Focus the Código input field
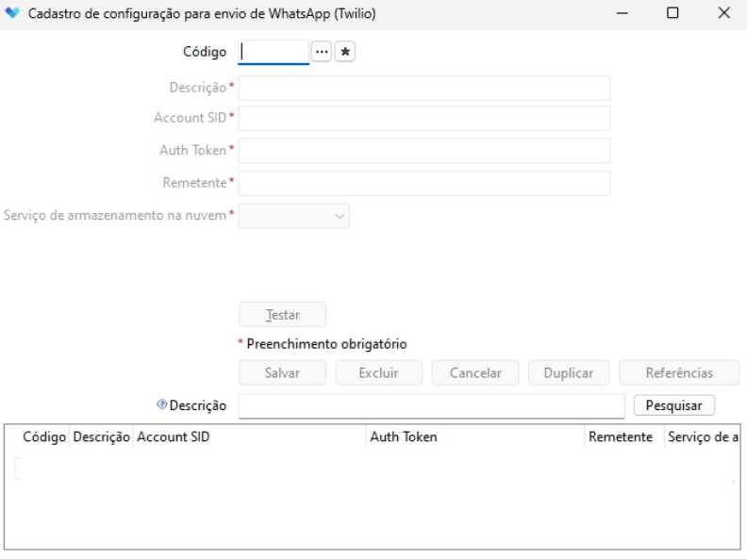This screenshot has height=560, width=747. coord(274,53)
